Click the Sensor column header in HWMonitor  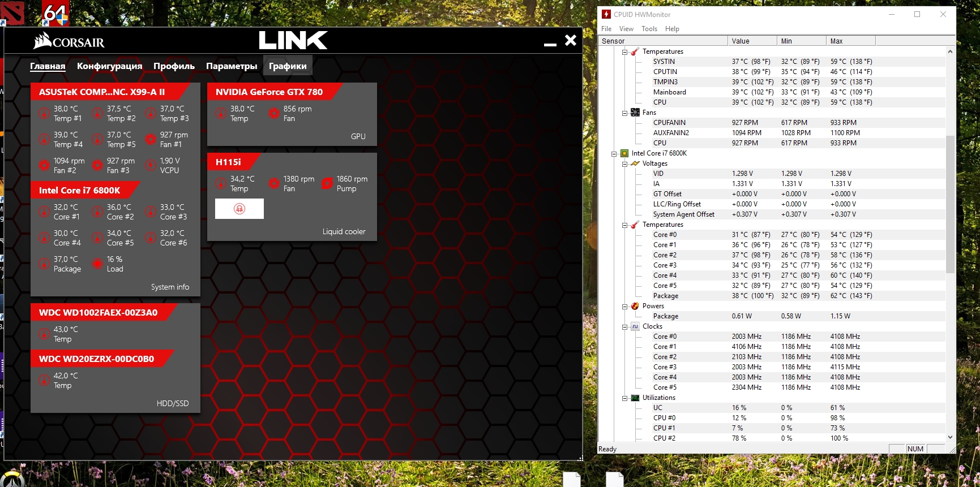[x=663, y=41]
